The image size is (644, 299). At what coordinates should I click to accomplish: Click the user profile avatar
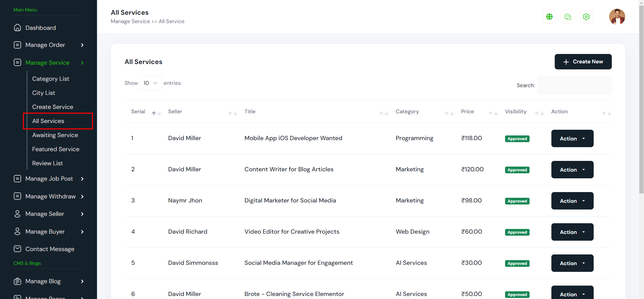pos(617,17)
